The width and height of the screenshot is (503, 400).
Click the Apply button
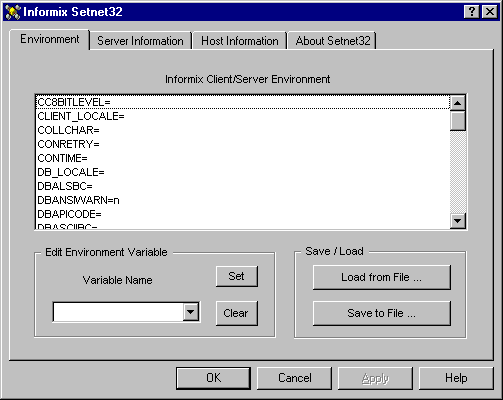375,378
